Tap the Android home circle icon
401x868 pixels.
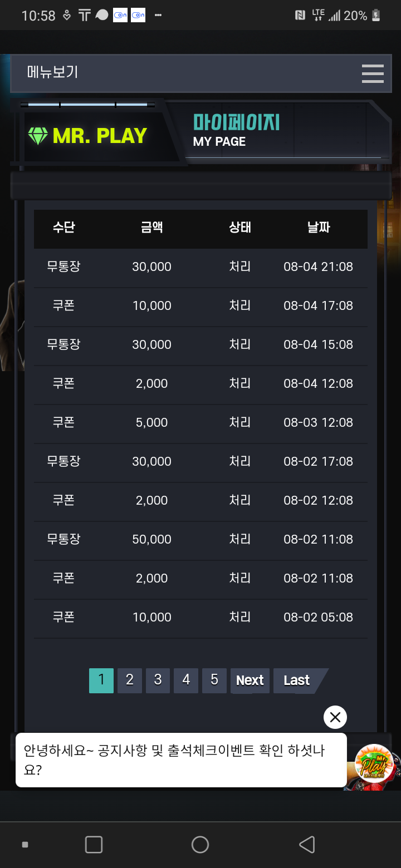pyautogui.click(x=200, y=845)
